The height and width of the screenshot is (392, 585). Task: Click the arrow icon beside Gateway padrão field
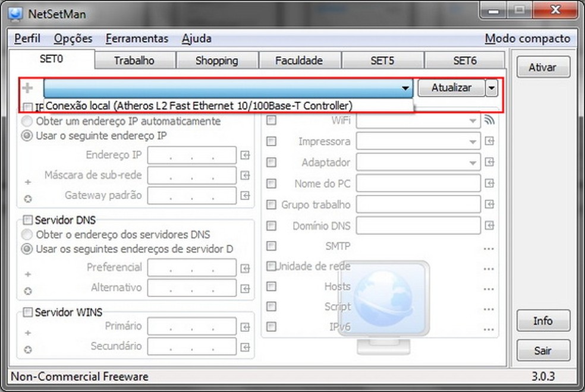click(245, 195)
